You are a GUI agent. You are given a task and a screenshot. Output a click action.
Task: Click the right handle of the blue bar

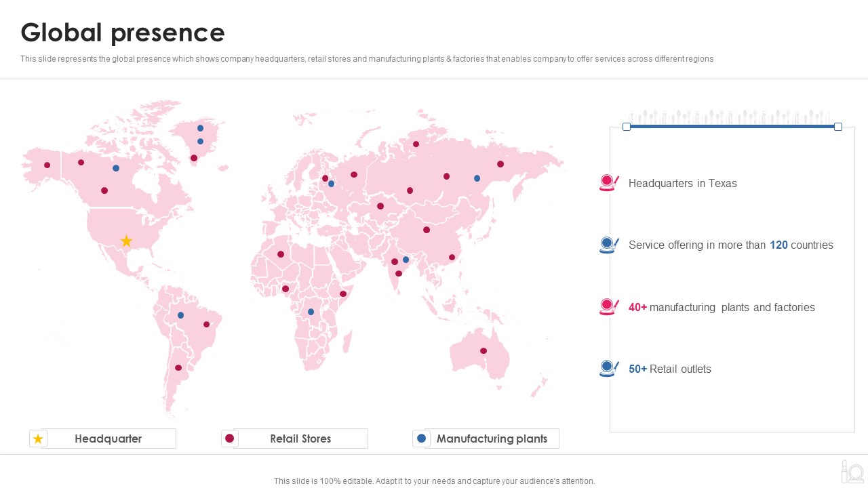click(x=838, y=127)
